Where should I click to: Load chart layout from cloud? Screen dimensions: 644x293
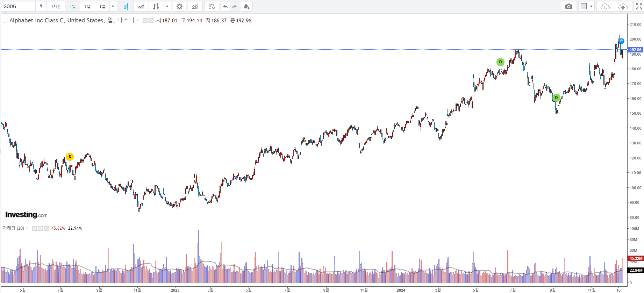605,6
